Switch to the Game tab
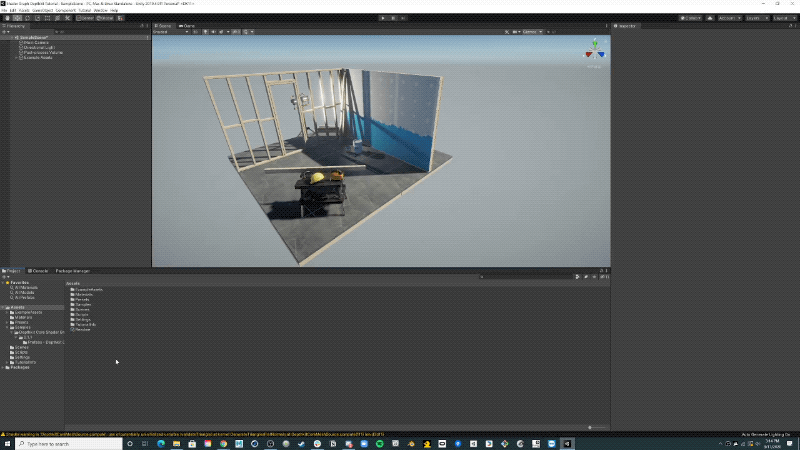Screen dimensions: 800x450 pos(187,25)
